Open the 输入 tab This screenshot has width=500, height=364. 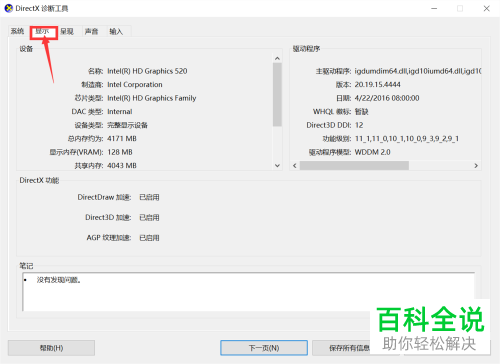pyautogui.click(x=116, y=31)
